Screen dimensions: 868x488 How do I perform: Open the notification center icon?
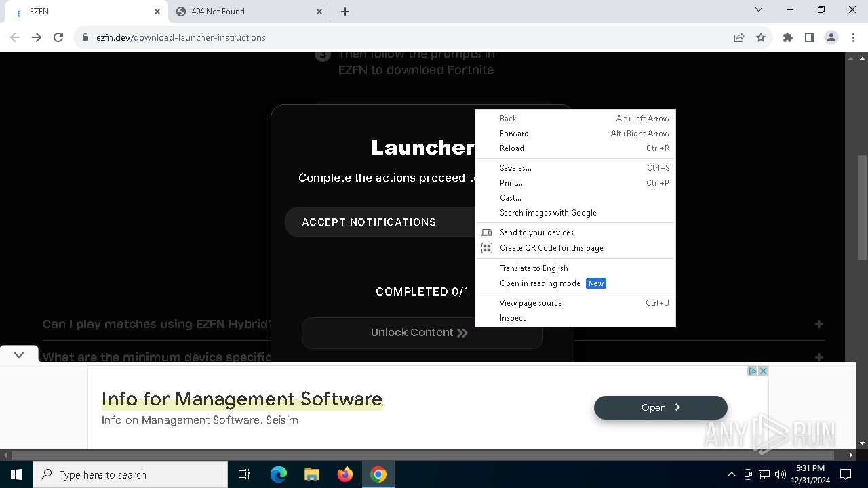[x=846, y=474]
